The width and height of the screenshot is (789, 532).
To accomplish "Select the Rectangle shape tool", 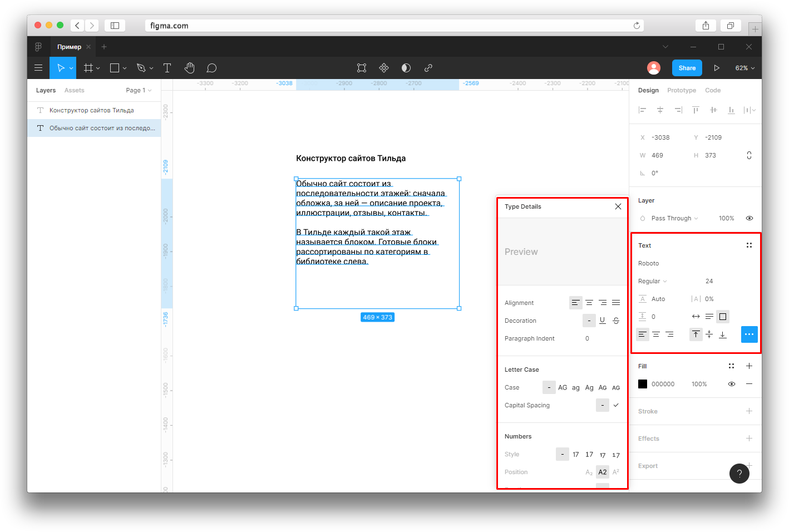I will point(115,68).
